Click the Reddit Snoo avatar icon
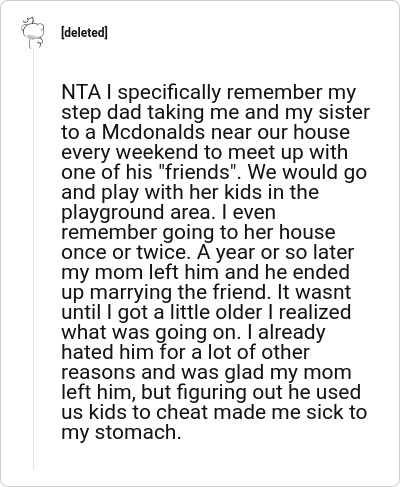Image resolution: width=400 pixels, height=487 pixels. [x=33, y=33]
